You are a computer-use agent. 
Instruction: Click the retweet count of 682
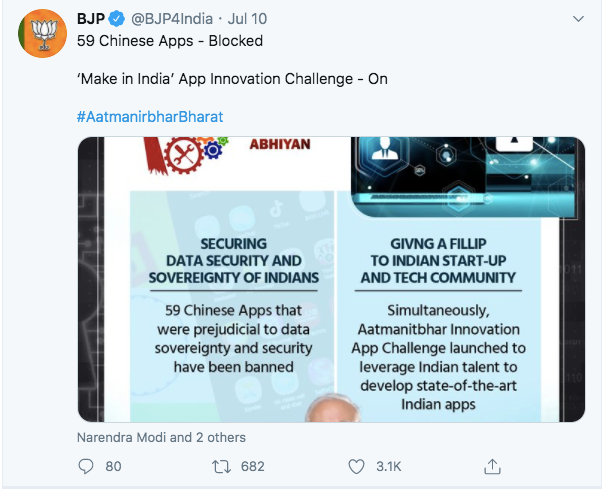coord(252,466)
